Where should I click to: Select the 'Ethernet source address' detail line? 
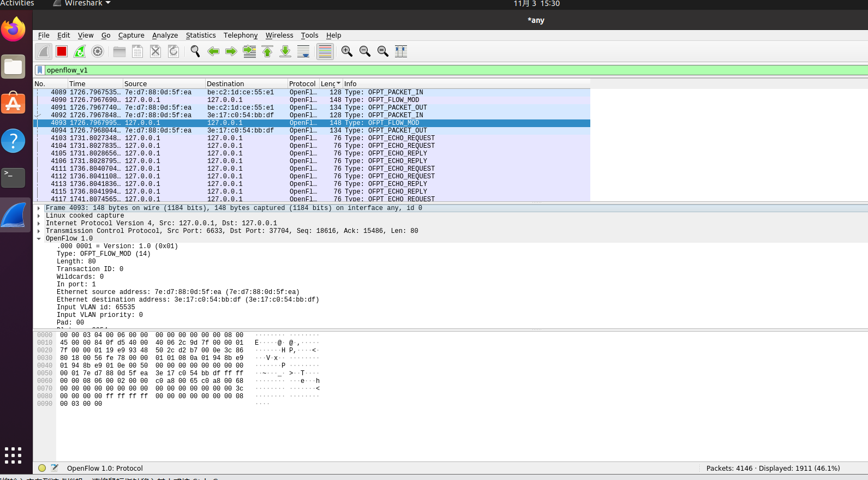point(178,292)
